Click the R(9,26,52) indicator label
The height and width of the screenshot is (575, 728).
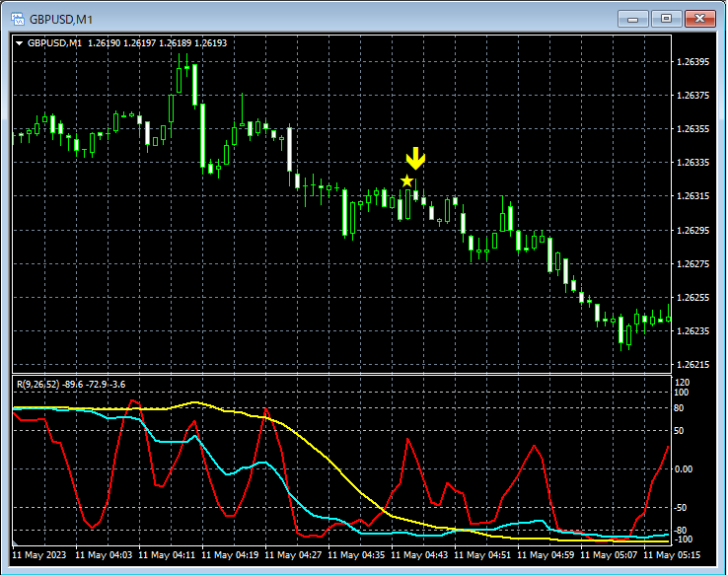pyautogui.click(x=38, y=385)
